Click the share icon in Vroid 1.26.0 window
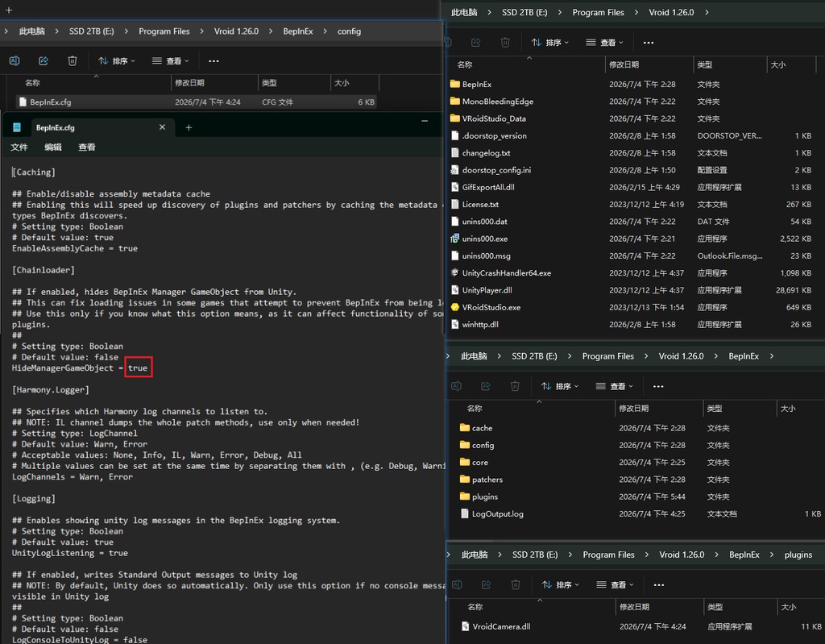This screenshot has width=825, height=644. tap(476, 42)
